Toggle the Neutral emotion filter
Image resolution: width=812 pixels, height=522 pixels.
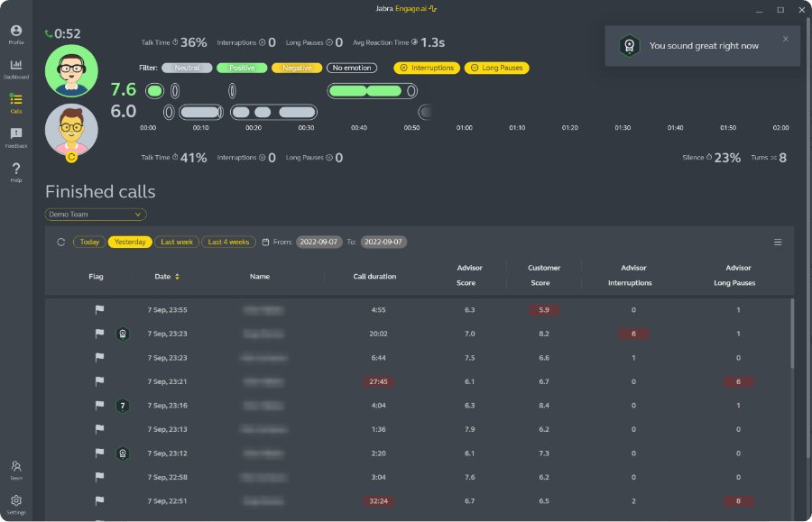pos(188,68)
